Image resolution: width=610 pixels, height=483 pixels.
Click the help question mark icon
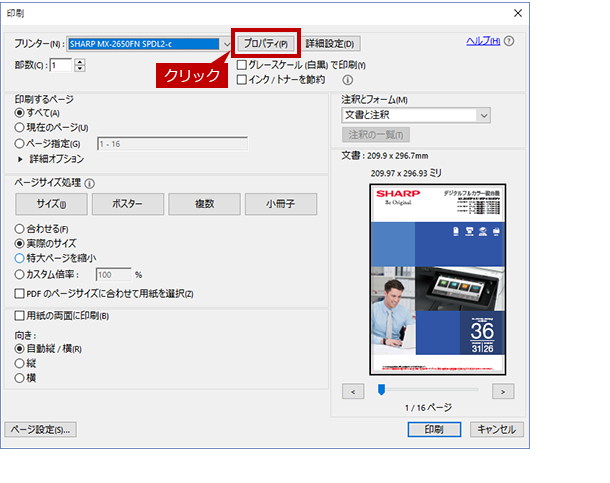(x=509, y=41)
